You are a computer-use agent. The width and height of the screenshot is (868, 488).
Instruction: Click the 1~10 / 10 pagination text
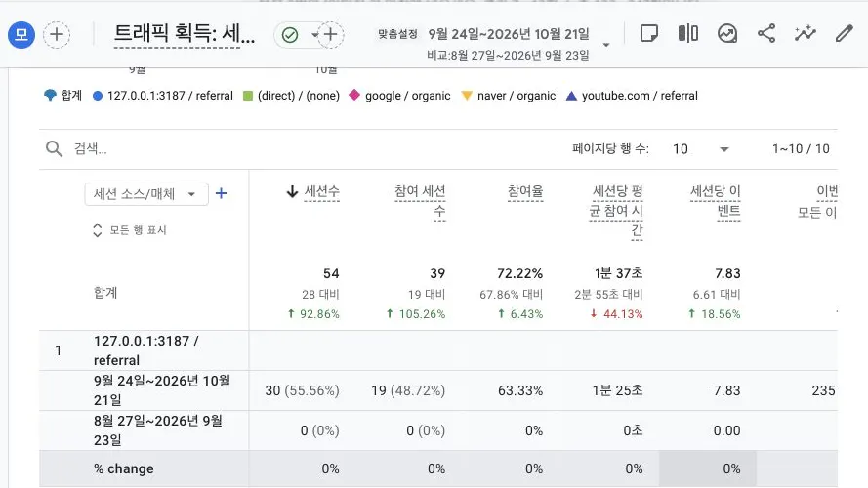[x=801, y=148]
